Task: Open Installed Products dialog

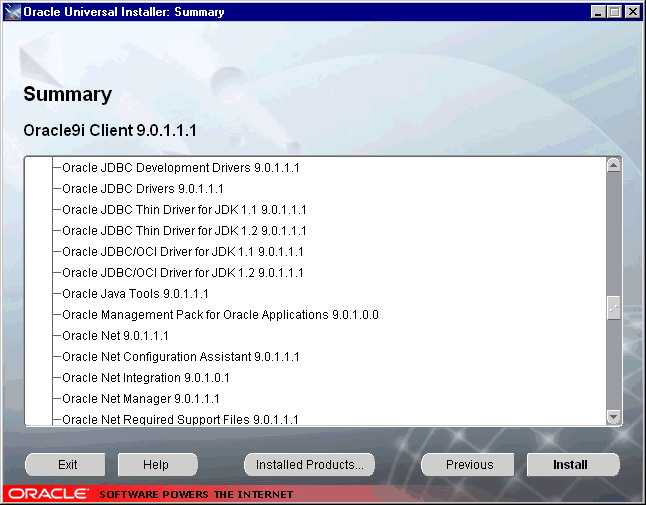Action: (x=309, y=465)
